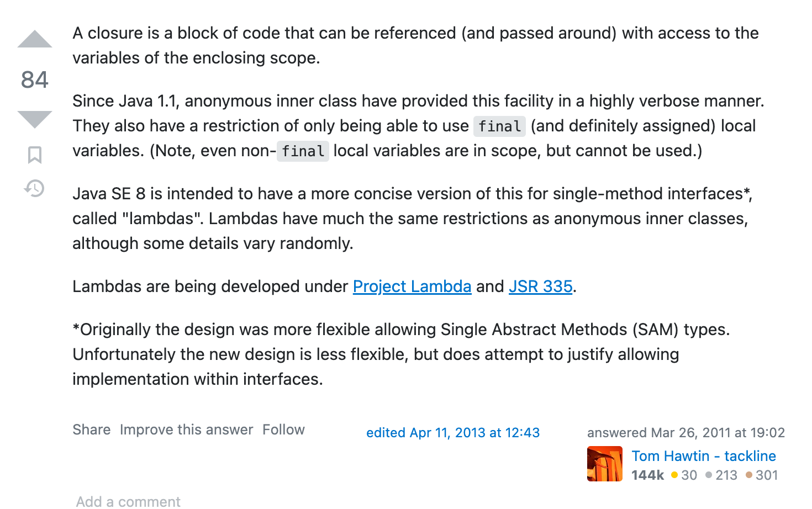The width and height of the screenshot is (812, 509).
Task: Click the vote score 84
Action: pos(35,79)
